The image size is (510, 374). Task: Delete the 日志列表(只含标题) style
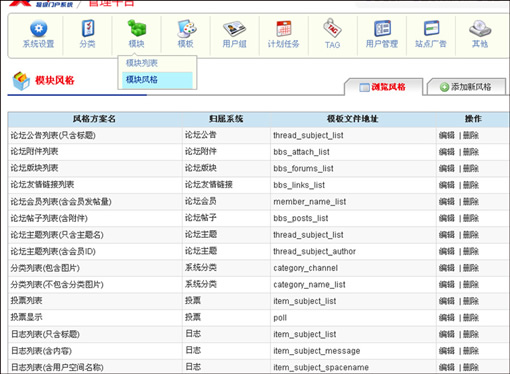[x=471, y=334]
